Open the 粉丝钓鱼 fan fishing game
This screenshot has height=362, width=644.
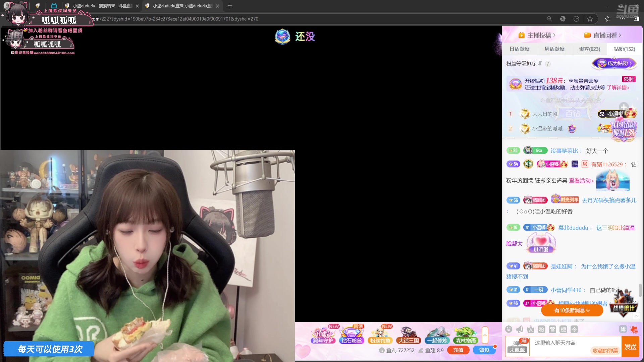tap(380, 335)
